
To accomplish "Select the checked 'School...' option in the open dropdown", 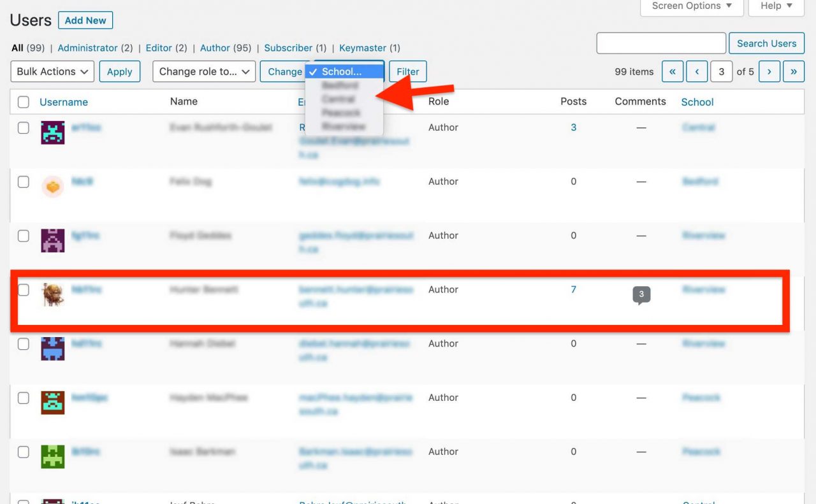I will [x=344, y=71].
